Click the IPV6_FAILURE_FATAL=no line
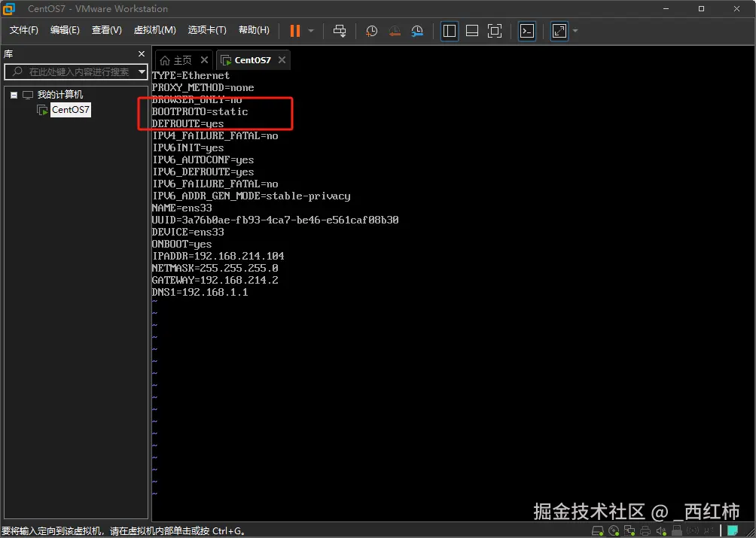756x538 pixels. click(x=215, y=184)
